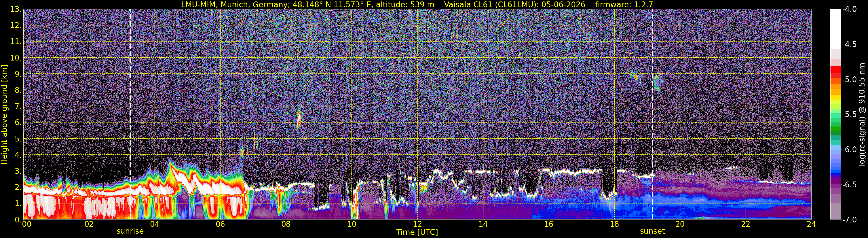Click the "7." height-axis tick label
Viewport: 868px width, 238px height.
pyautogui.click(x=18, y=107)
